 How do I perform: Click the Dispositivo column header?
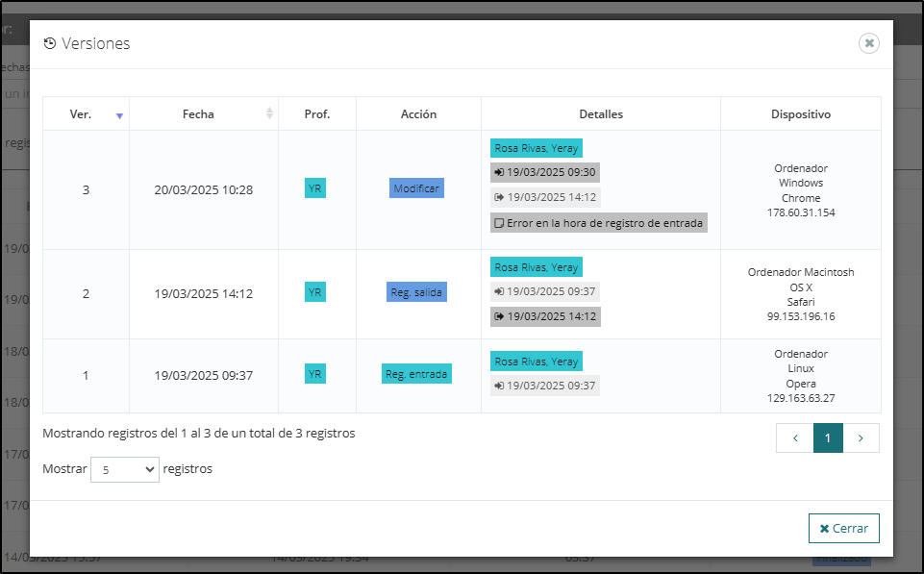click(801, 113)
